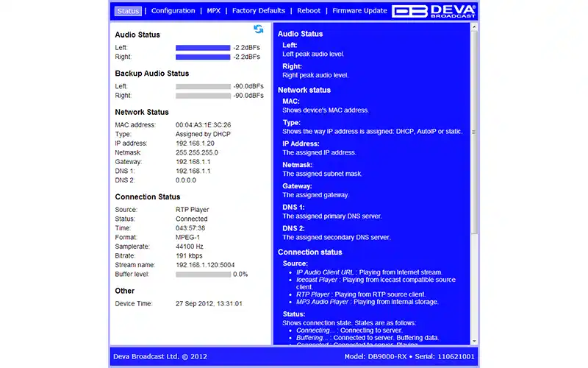Click the Backup Audio Left level bar
Screen dimensions: 588x368
203,86
